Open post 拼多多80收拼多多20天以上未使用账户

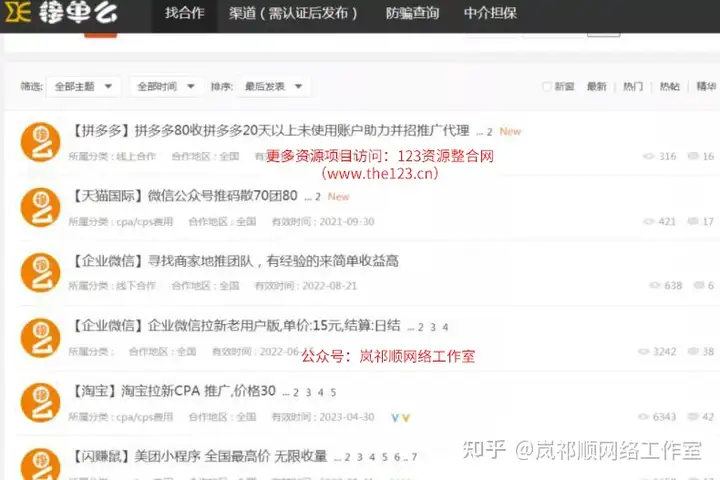302,131
